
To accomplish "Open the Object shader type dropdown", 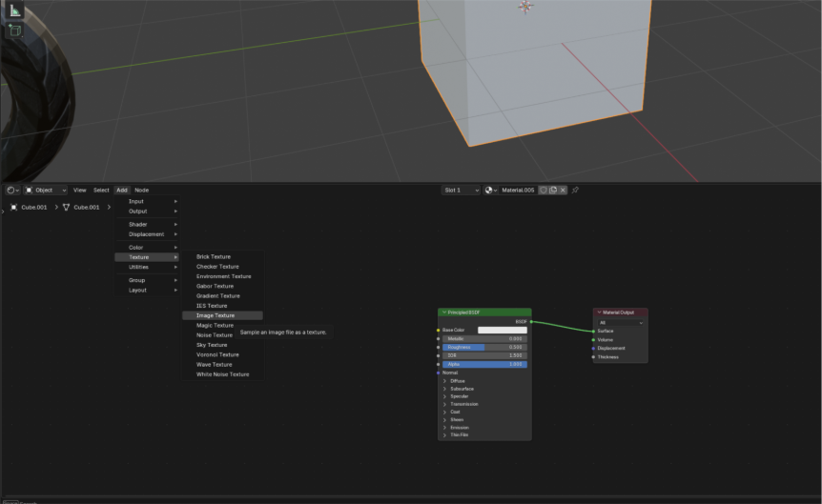I will 46,190.
